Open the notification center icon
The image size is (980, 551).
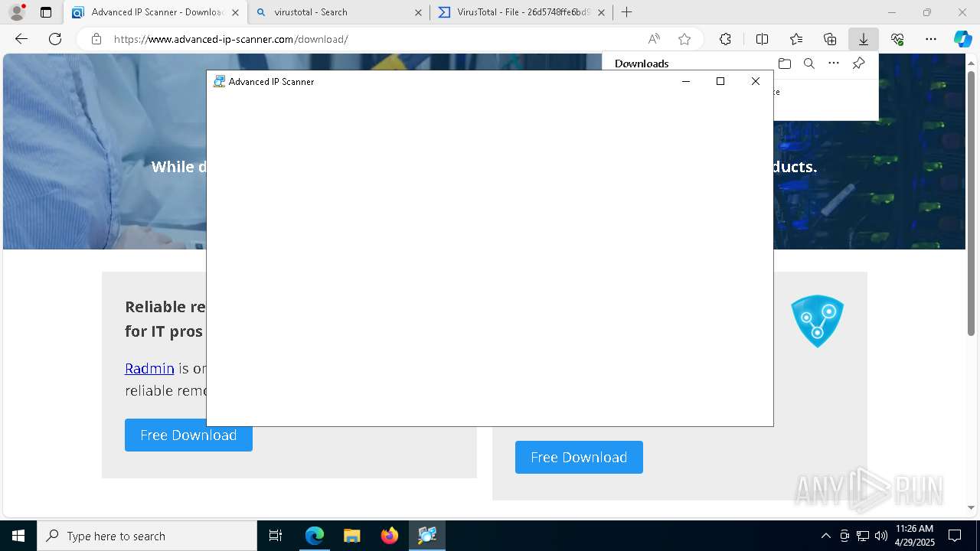[x=955, y=536]
